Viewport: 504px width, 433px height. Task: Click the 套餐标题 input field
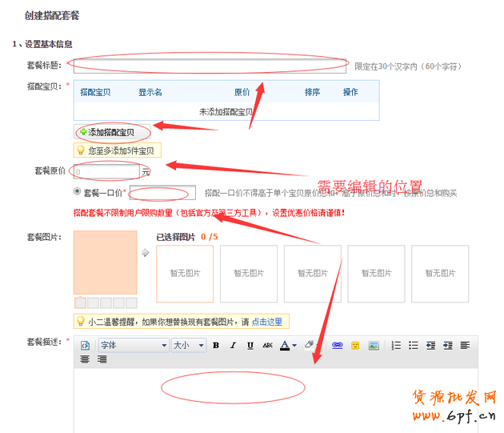tap(210, 66)
